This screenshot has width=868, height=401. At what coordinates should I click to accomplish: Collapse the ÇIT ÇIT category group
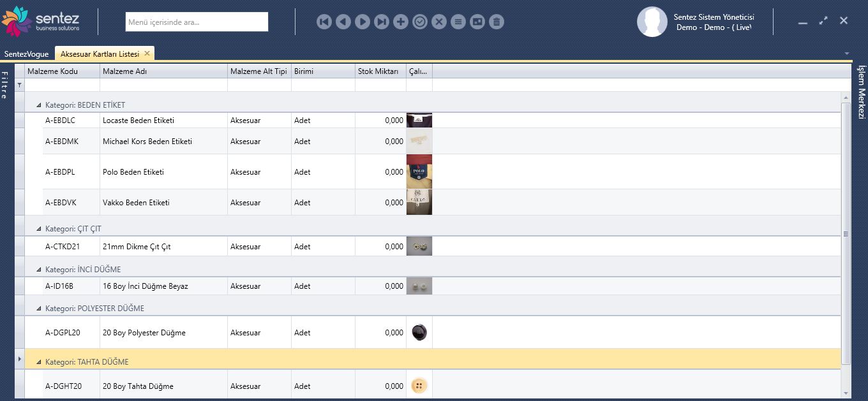tap(39, 229)
